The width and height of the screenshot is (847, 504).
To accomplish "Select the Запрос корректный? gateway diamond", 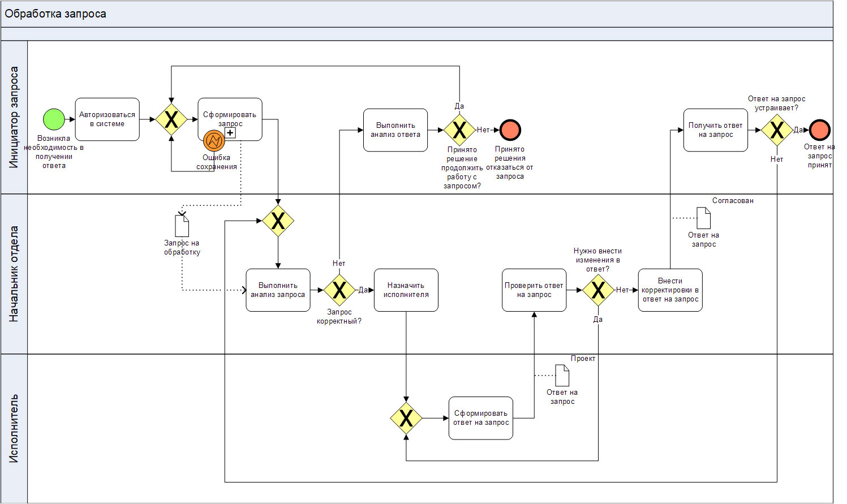I will click(x=339, y=290).
